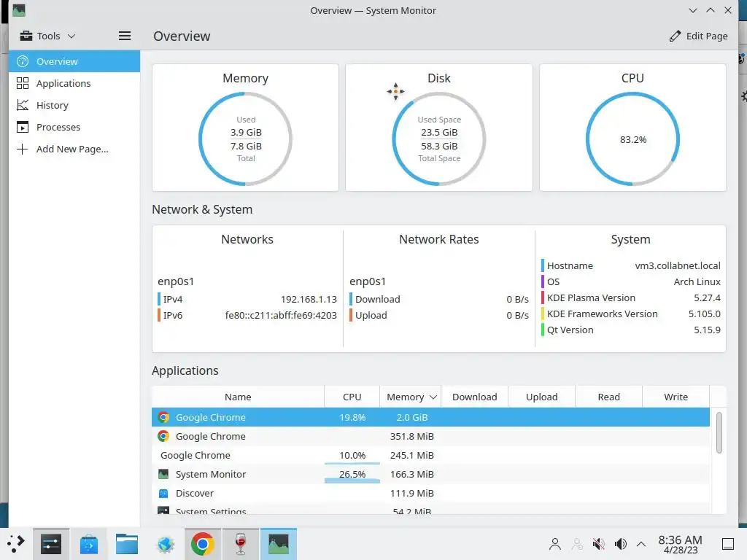Open the hamburger menu in sidebar header
Viewport: 747px width, 560px height.
124,36
